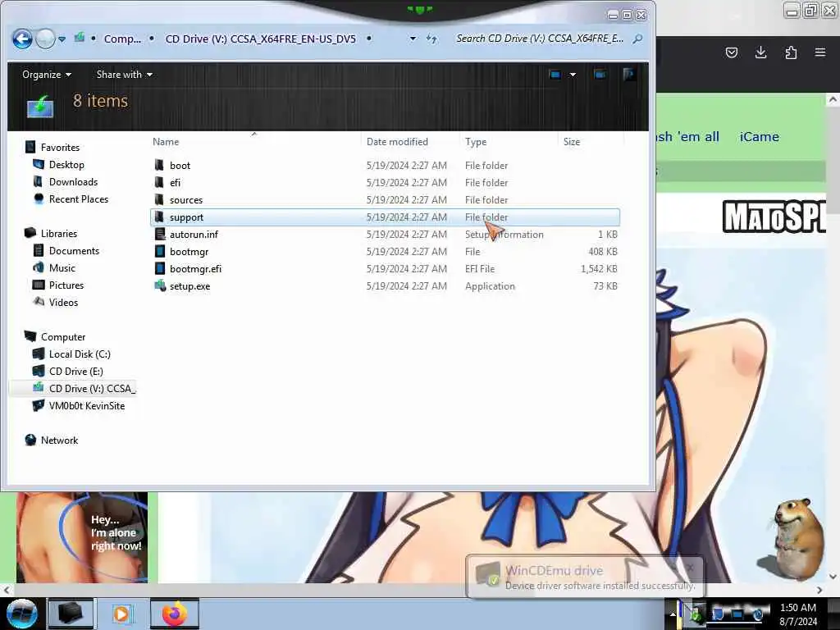Image resolution: width=840 pixels, height=630 pixels.
Task: Collapse the Libraries group
Action: click(59, 234)
